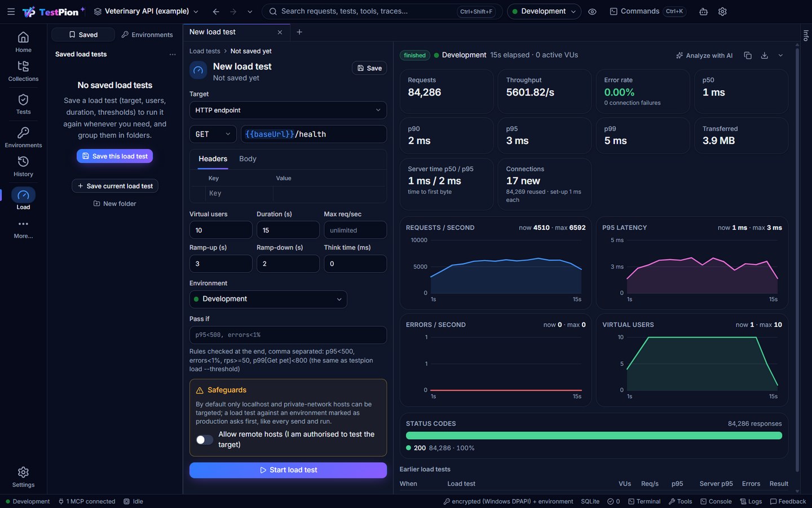Click Feedback in the status bar

[x=788, y=501]
